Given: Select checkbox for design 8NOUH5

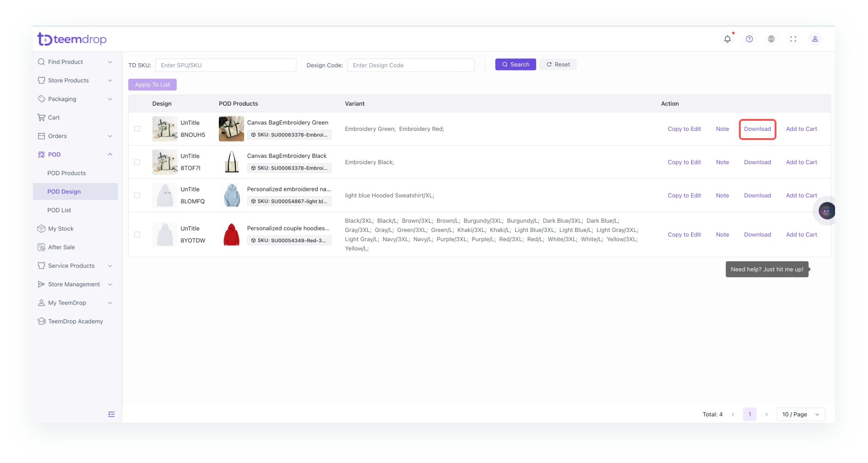Looking at the screenshot, I should pyautogui.click(x=137, y=129).
